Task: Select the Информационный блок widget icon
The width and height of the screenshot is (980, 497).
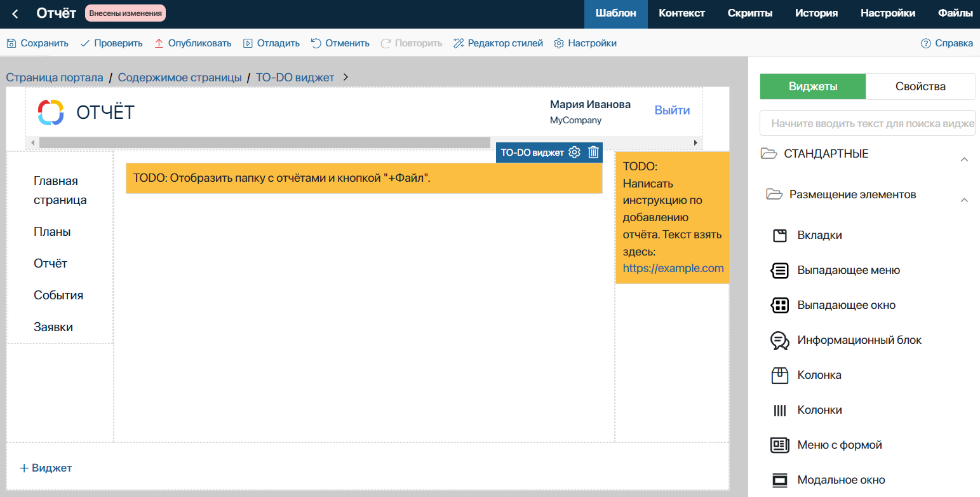Action: pos(780,340)
